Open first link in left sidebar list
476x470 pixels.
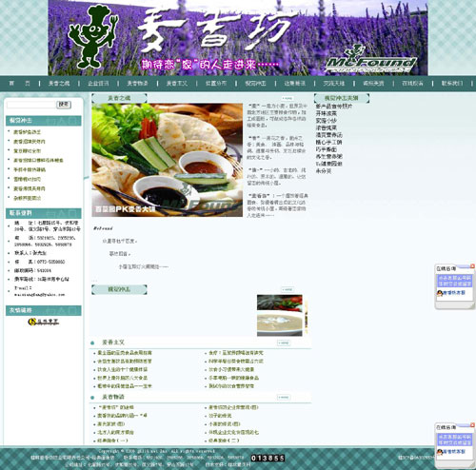tap(27, 132)
